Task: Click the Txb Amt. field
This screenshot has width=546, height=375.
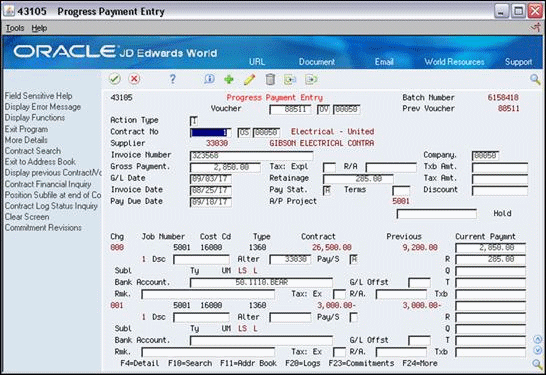Action: (500, 167)
